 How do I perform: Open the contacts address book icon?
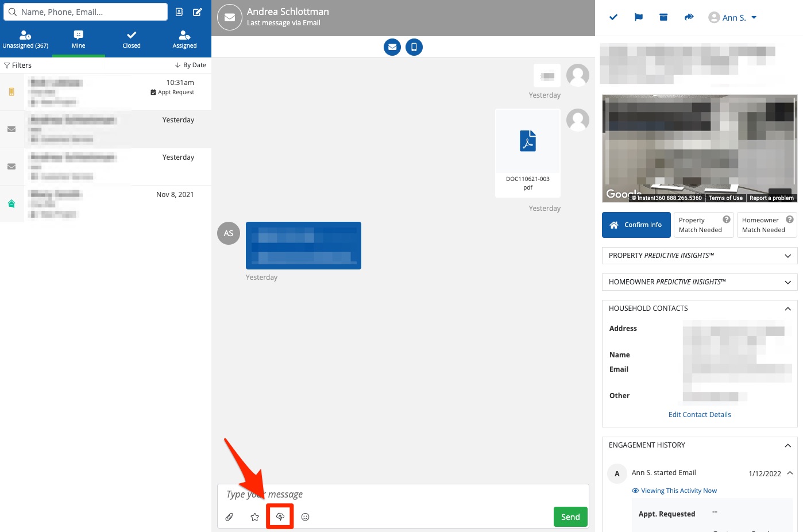(x=179, y=12)
